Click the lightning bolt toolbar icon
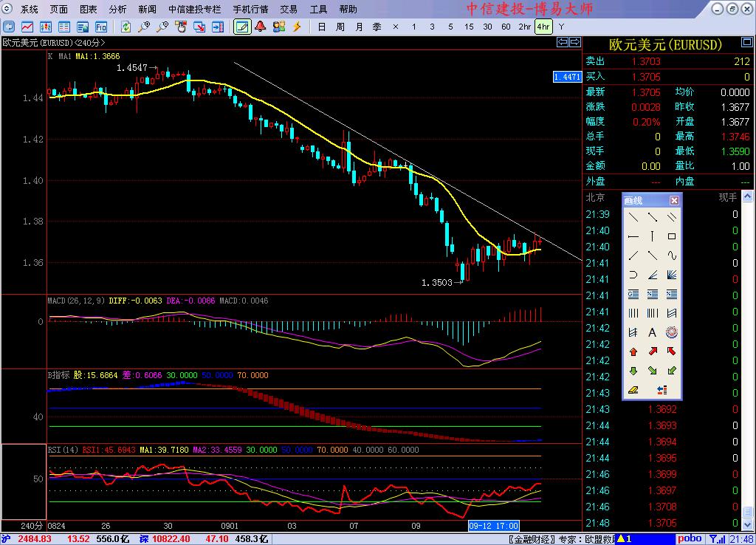 click(x=297, y=27)
